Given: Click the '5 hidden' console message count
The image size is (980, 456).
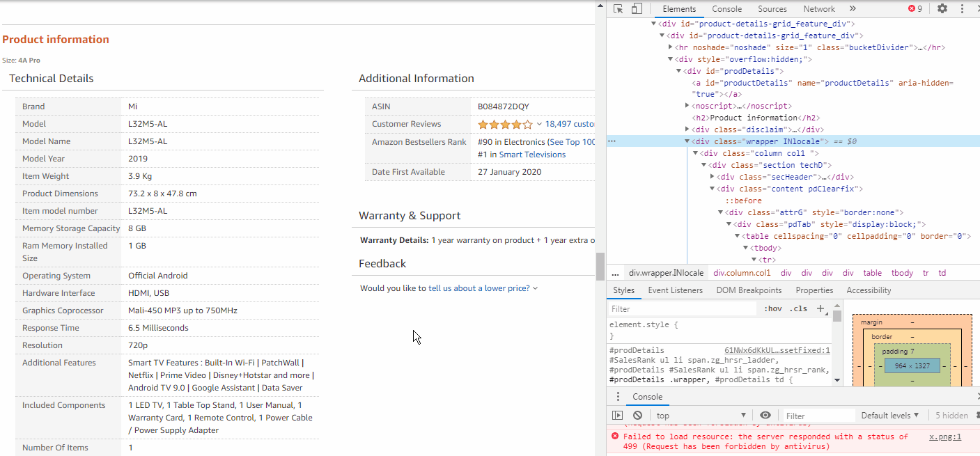Looking at the screenshot, I should tap(951, 416).
